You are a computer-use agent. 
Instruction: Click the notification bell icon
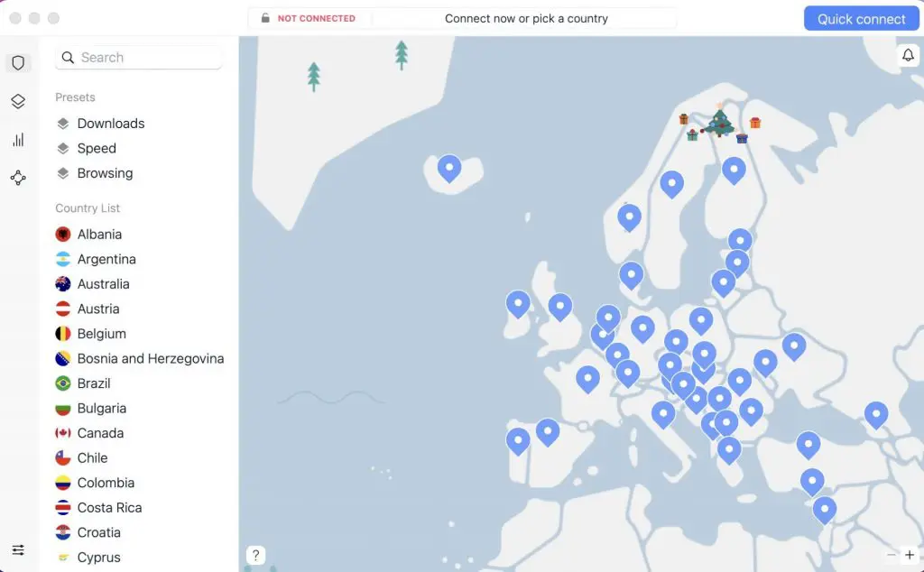[x=908, y=56]
